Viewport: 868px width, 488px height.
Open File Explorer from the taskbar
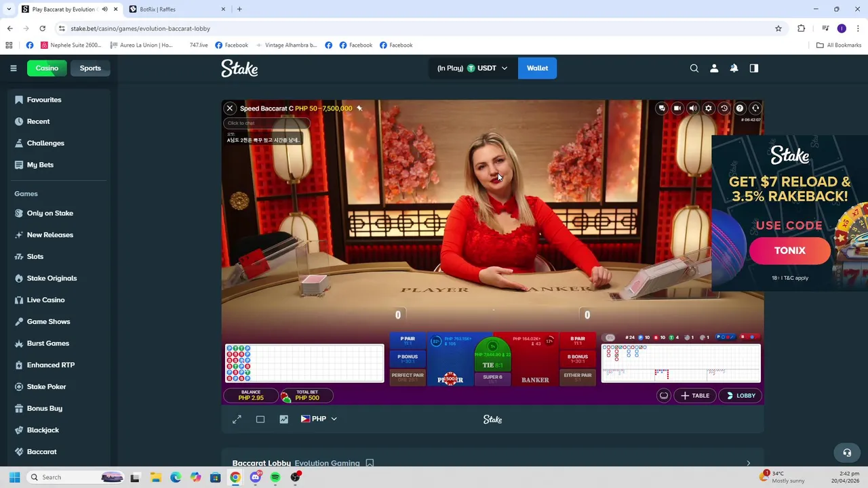[155, 477]
